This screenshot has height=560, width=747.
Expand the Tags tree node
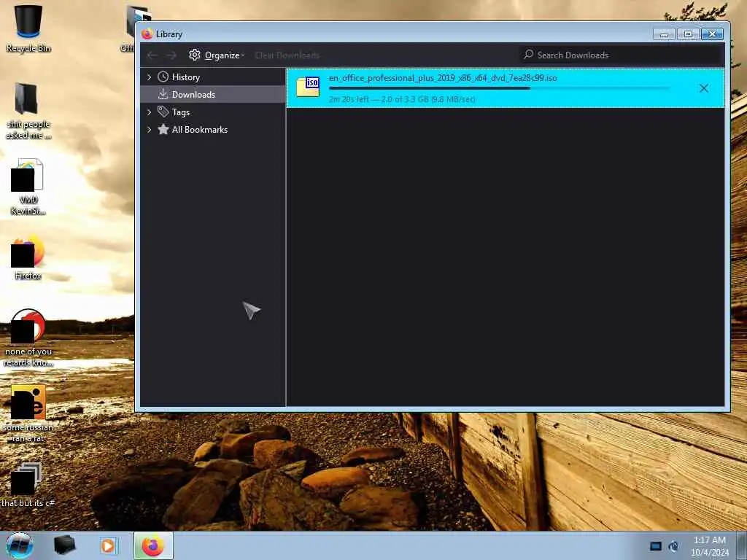tap(149, 112)
